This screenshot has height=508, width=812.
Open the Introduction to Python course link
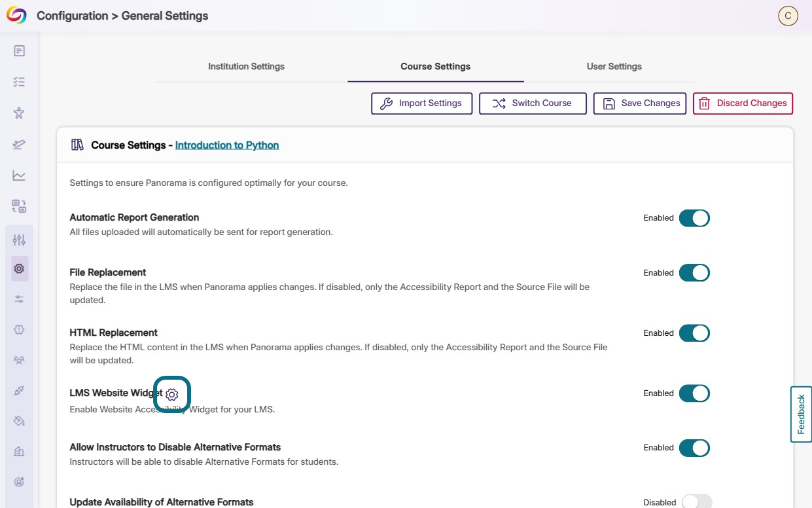(x=227, y=145)
